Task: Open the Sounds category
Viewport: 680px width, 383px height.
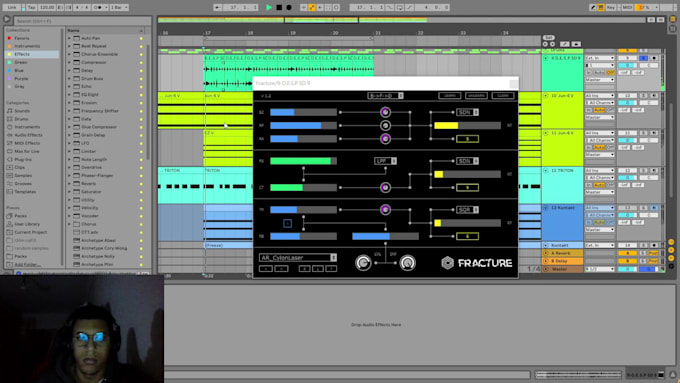Action: click(22, 111)
